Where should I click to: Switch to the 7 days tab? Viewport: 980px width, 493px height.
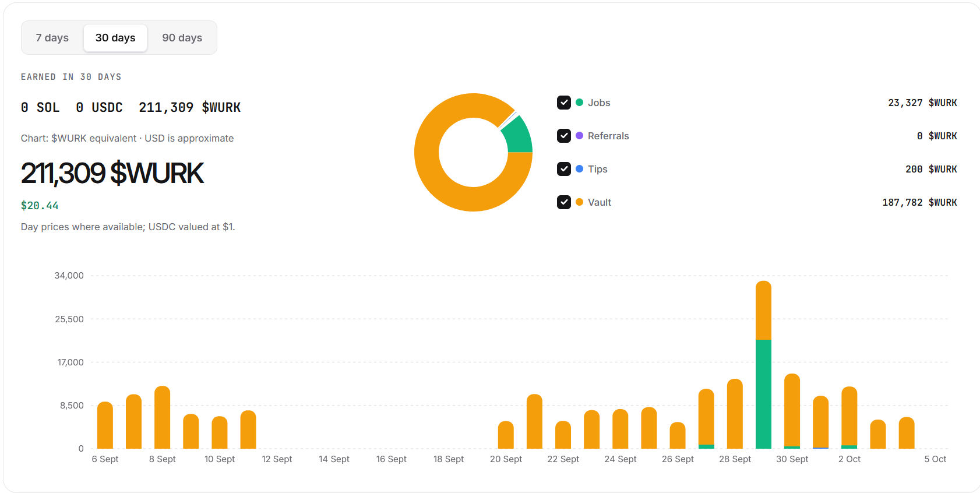[52, 38]
